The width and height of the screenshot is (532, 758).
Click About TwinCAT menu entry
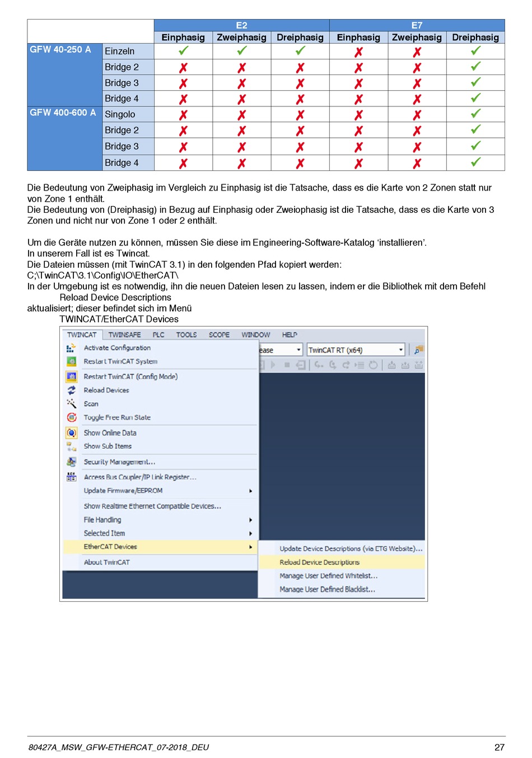coord(161,562)
